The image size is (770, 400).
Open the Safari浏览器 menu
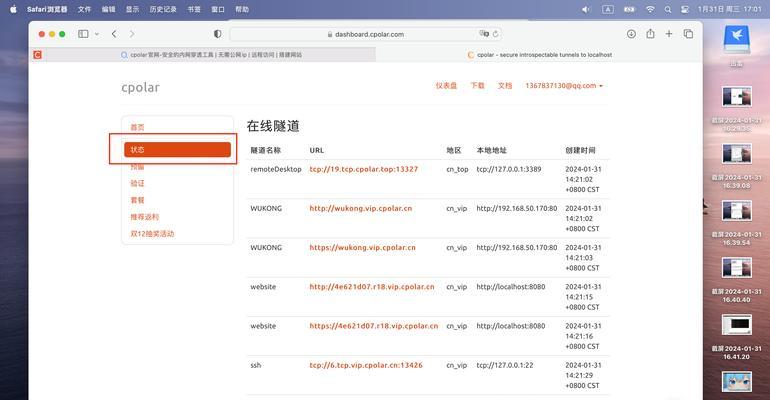(x=47, y=9)
